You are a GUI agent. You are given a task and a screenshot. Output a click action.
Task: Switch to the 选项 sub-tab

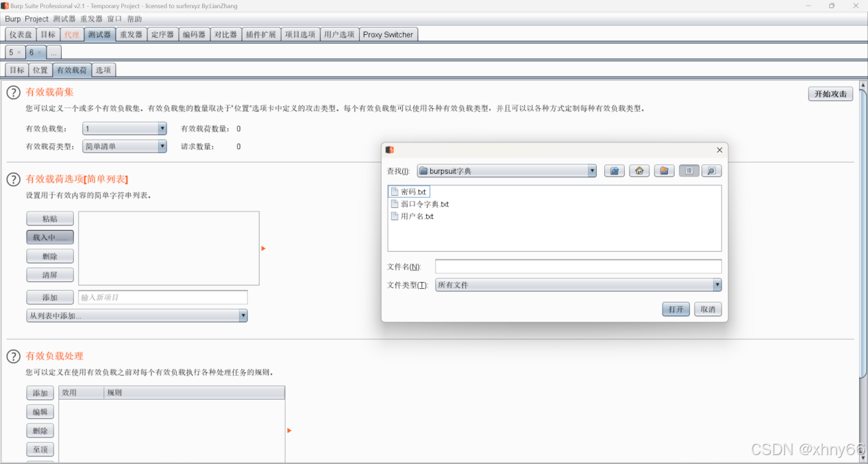pyautogui.click(x=103, y=70)
